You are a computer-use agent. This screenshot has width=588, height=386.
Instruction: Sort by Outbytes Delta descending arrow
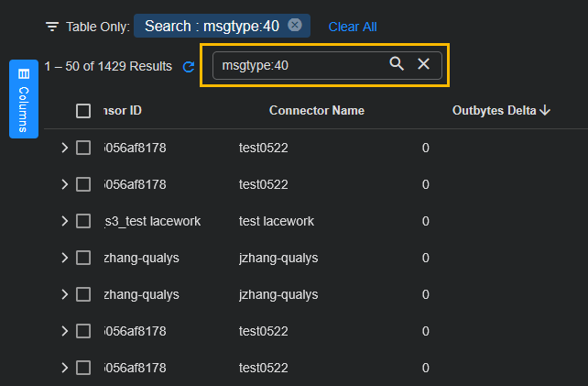545,111
